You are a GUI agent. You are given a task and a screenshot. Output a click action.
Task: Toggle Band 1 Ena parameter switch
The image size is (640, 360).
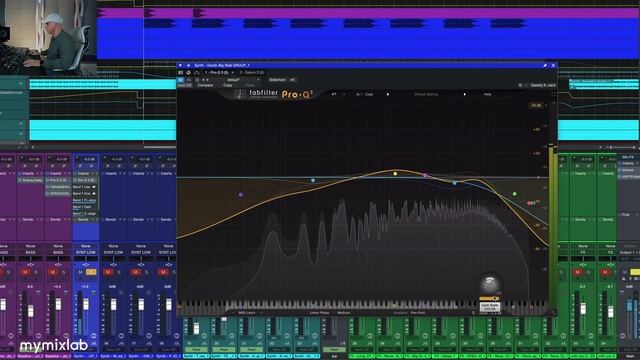click(x=94, y=193)
